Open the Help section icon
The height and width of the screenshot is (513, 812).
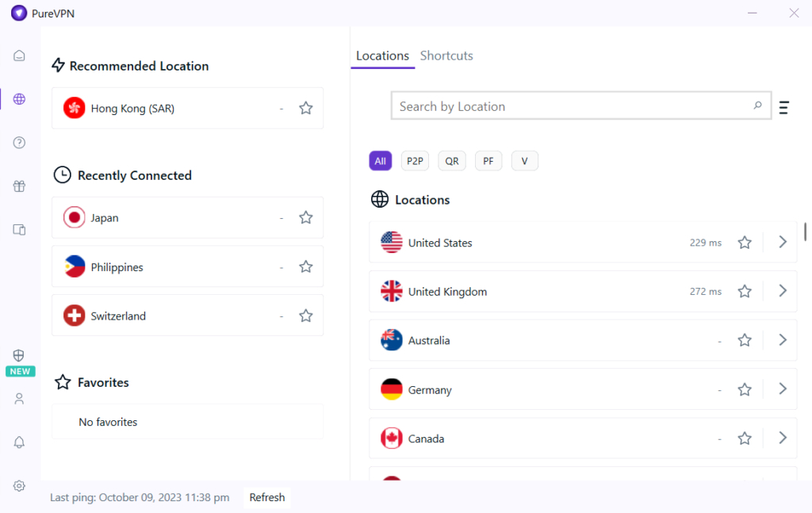19,142
